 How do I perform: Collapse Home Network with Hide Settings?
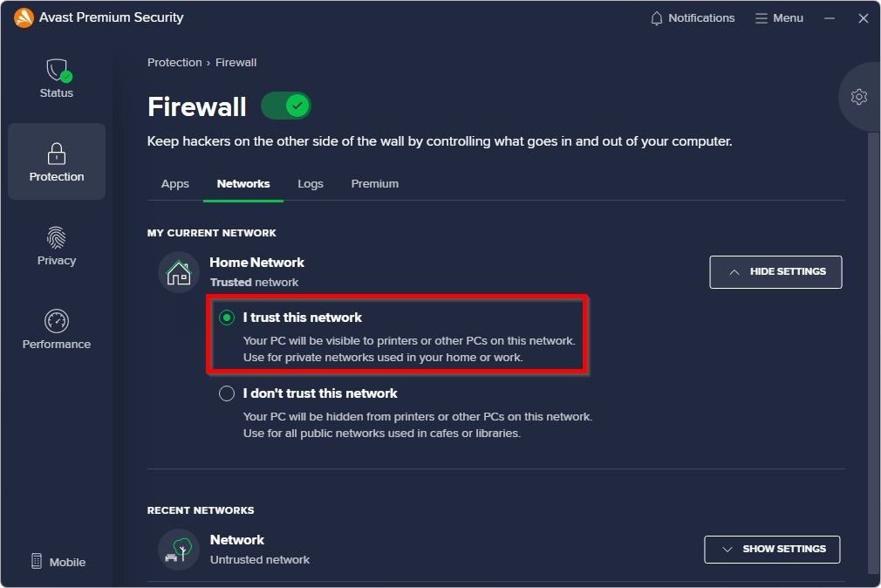[775, 272]
